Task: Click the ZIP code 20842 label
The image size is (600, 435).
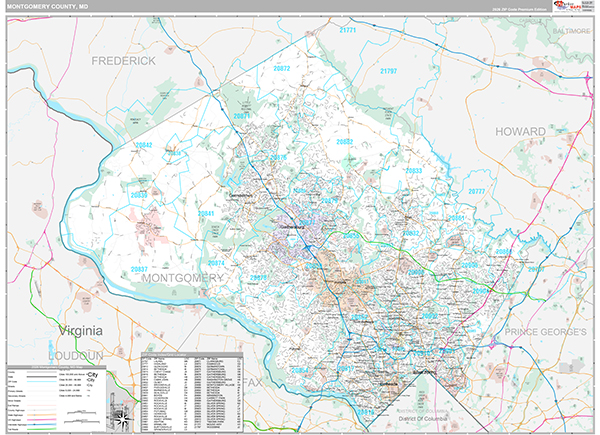Action: 145,144
